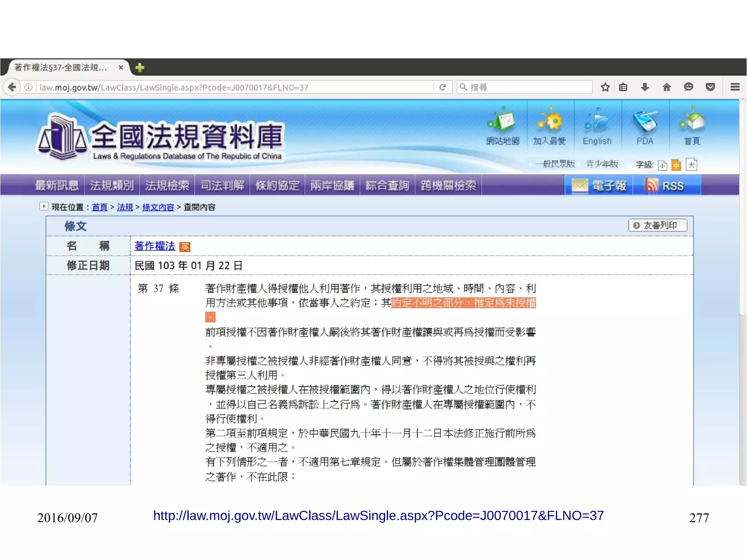Close the 著作權法§37 tab
747x560 pixels.
[x=121, y=67]
